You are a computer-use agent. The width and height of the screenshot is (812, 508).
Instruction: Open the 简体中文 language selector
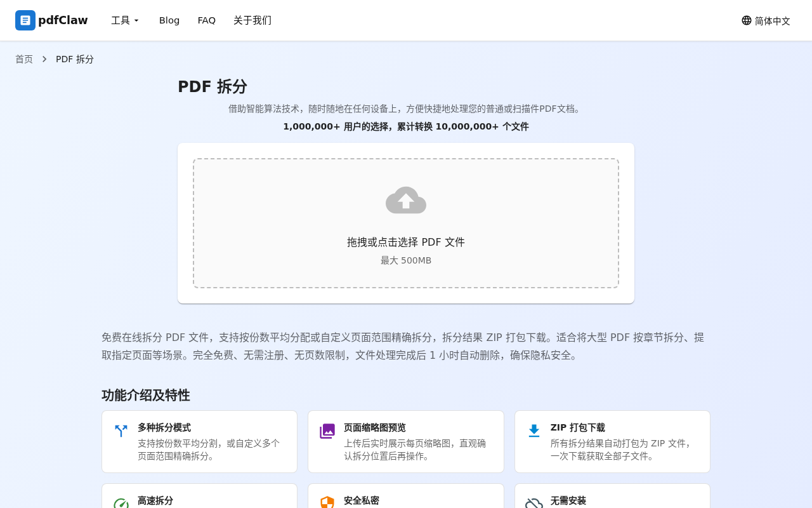click(x=766, y=20)
